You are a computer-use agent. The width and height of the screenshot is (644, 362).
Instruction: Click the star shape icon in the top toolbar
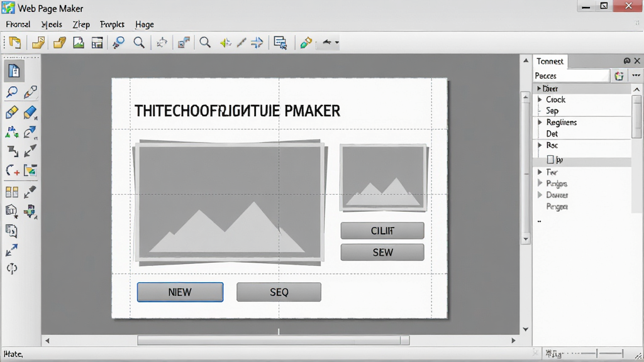click(x=162, y=42)
